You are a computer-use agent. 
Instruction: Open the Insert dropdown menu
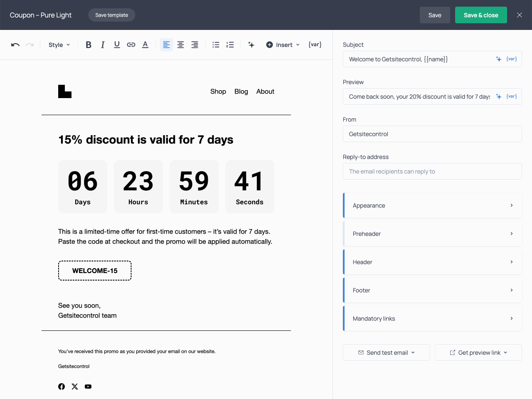(x=283, y=45)
